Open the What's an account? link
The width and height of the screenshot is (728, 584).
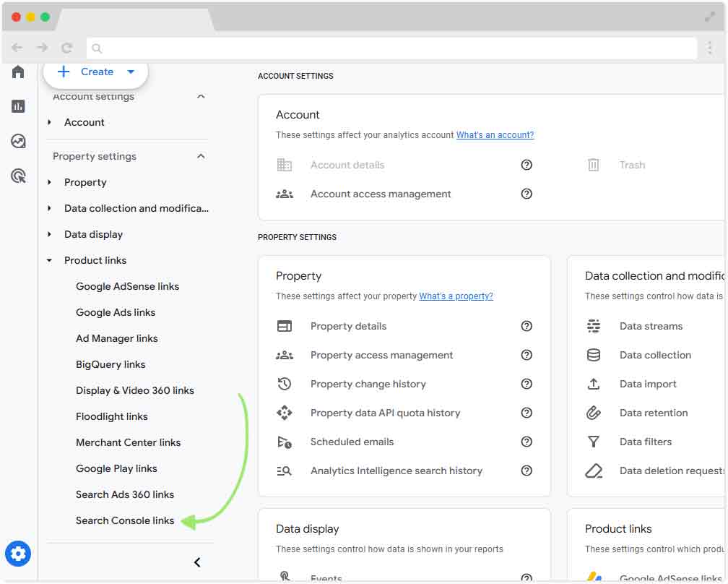pyautogui.click(x=495, y=134)
